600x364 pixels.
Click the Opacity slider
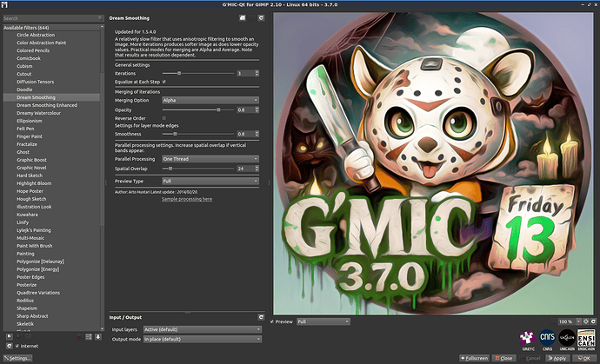coord(198,109)
